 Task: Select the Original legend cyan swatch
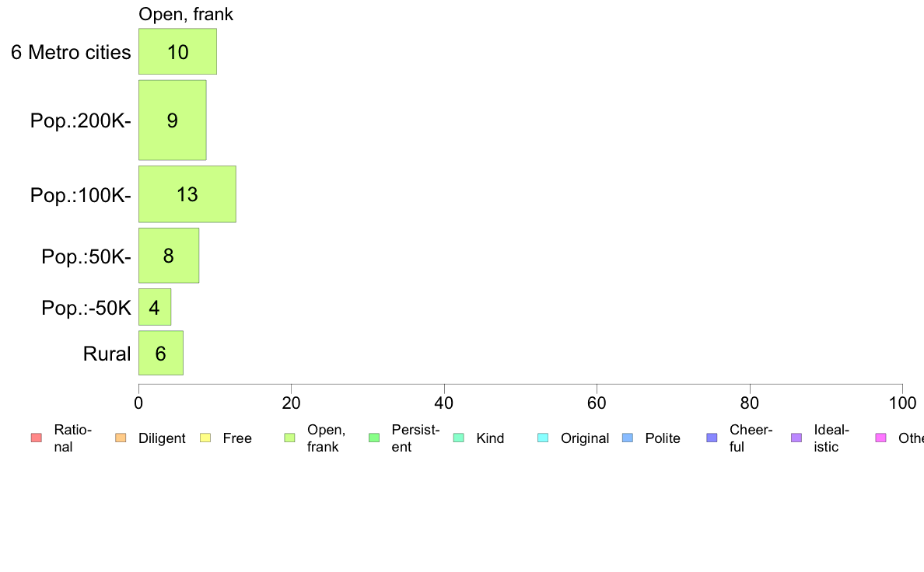tap(544, 438)
